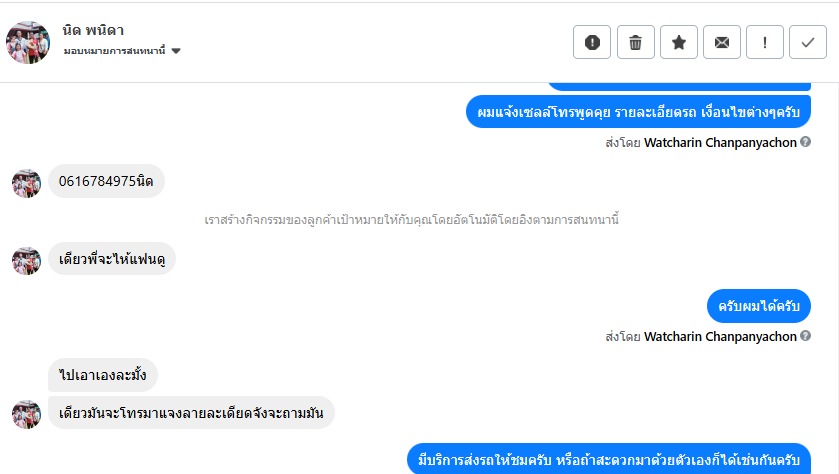Click the ไปเอาเองละมั้ง message bubble
The height and width of the screenshot is (474, 839).
point(103,375)
